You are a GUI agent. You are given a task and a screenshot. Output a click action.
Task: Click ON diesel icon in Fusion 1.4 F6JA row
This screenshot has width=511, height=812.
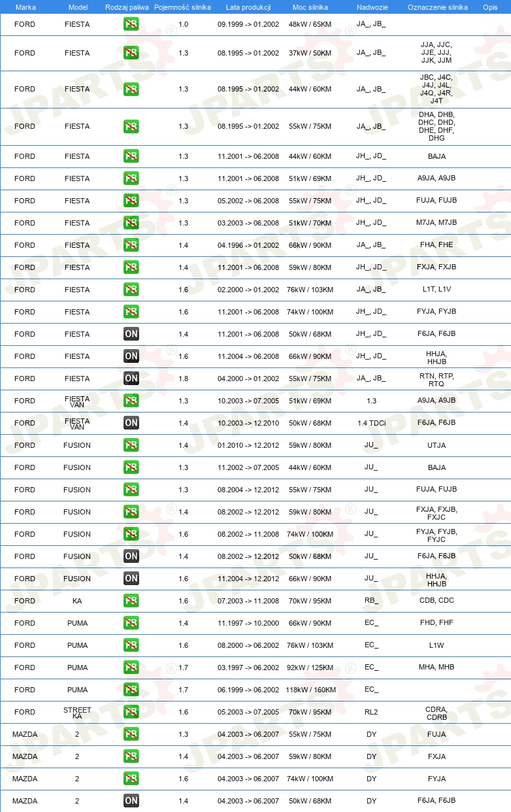(131, 556)
